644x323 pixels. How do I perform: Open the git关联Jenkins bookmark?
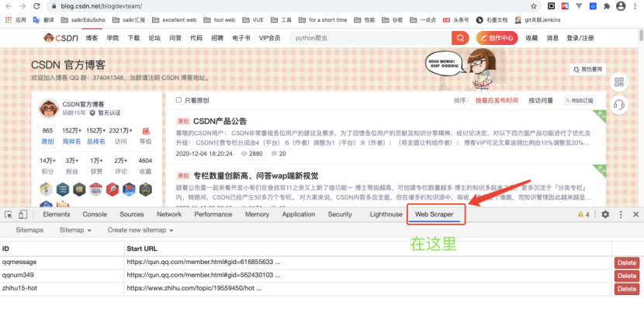tap(537, 19)
